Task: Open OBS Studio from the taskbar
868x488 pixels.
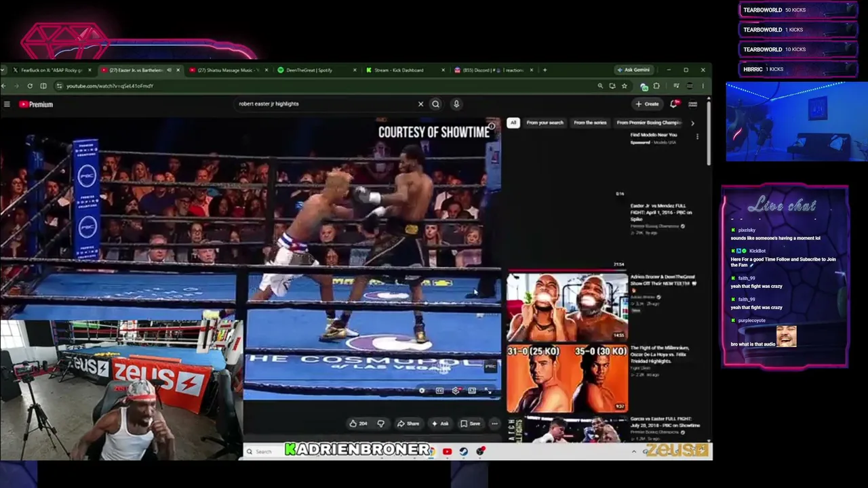Action: [x=480, y=451]
